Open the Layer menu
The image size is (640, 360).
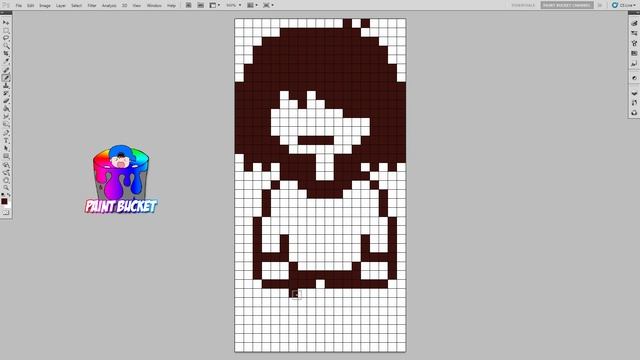(x=60, y=6)
